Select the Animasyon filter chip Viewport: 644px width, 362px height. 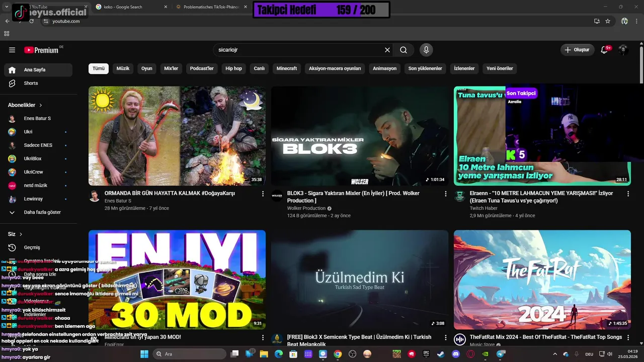click(x=385, y=68)
